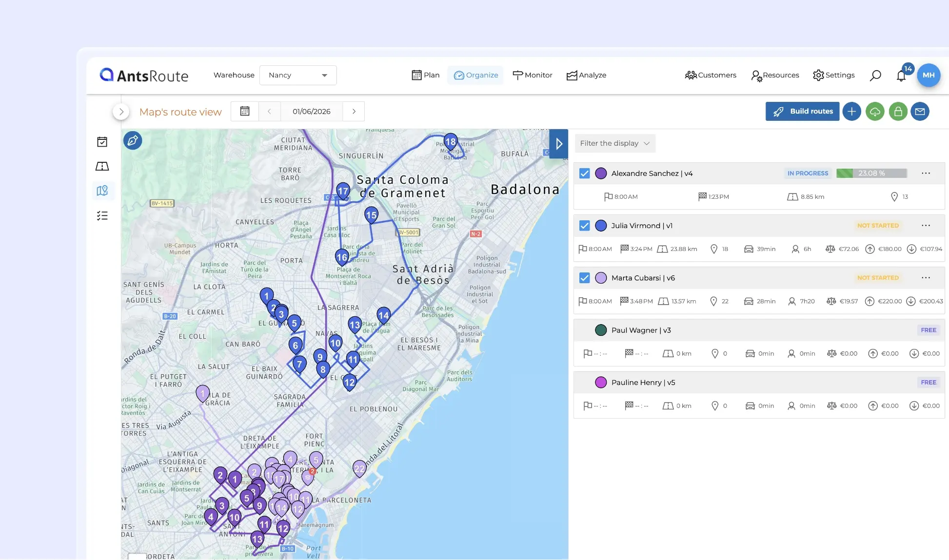Screen dimensions: 949x560
Task: Click map stop marker 22
Action: (359, 469)
